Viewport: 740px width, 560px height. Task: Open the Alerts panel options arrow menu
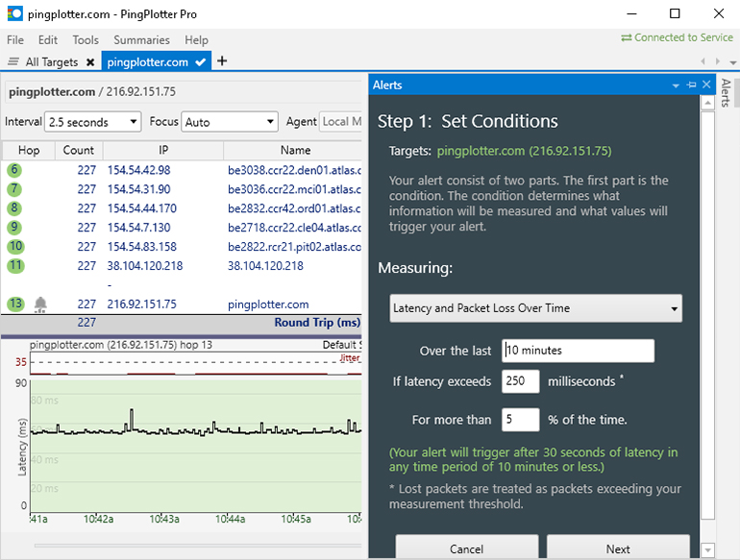tap(676, 85)
